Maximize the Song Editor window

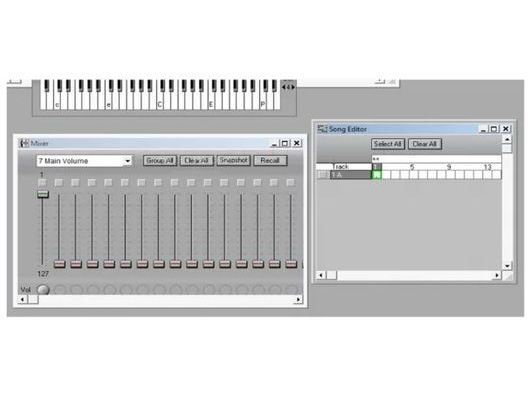click(x=494, y=129)
